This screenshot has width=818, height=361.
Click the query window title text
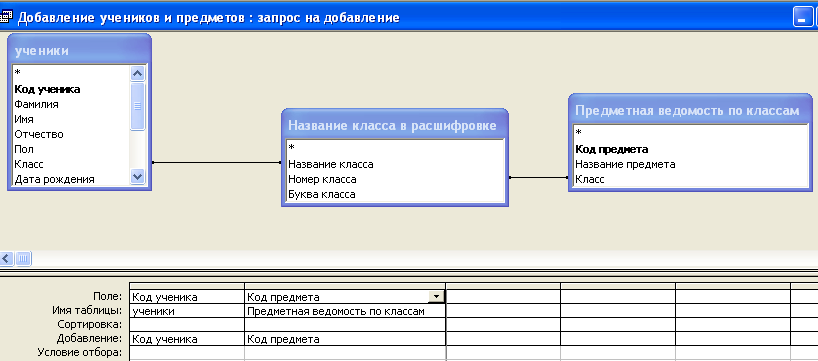click(x=209, y=18)
